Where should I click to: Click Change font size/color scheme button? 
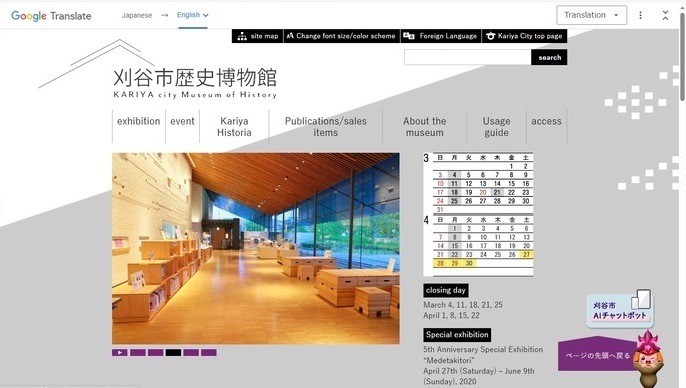click(x=342, y=36)
